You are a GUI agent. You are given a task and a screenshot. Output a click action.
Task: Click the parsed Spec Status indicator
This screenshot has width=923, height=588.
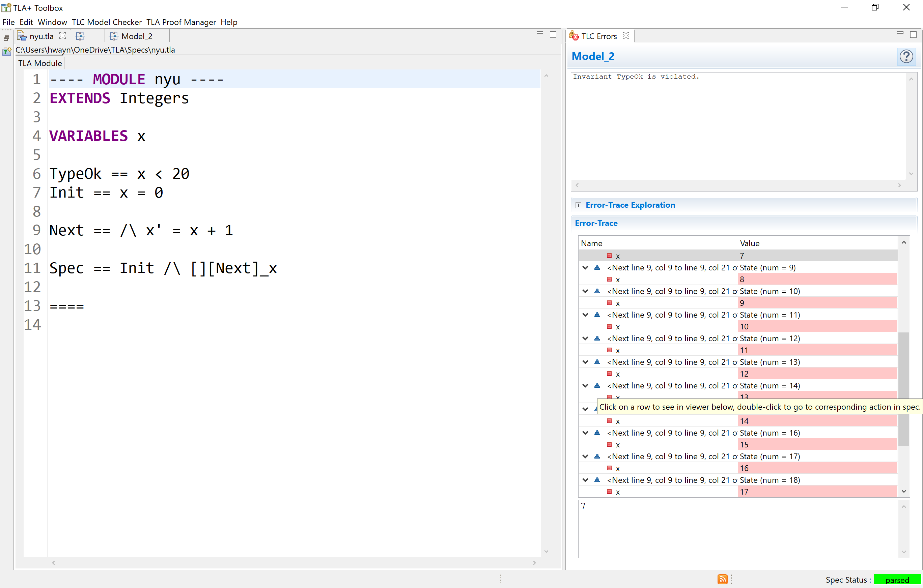(x=897, y=580)
